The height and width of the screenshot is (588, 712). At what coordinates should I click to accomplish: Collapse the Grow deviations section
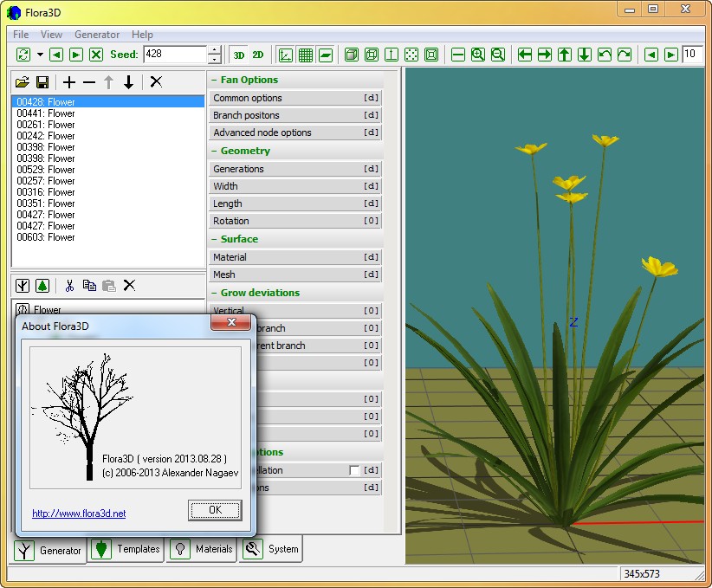(x=295, y=293)
